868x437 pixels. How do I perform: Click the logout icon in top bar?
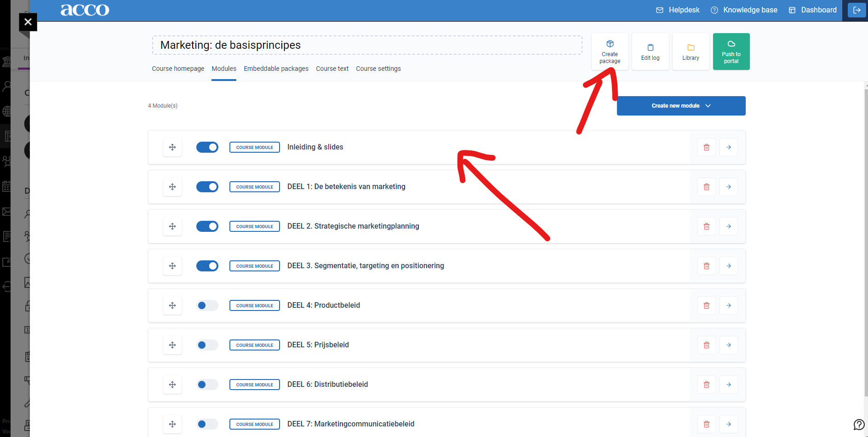tap(857, 10)
